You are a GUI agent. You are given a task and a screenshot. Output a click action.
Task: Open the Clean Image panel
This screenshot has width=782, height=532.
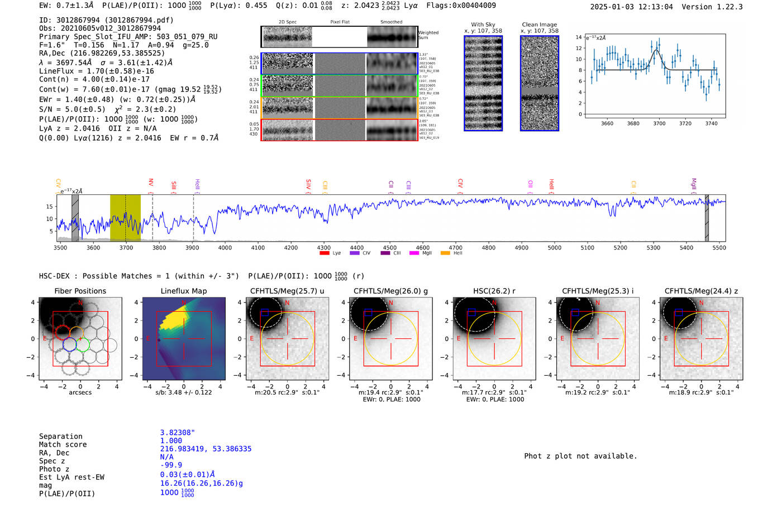(540, 83)
